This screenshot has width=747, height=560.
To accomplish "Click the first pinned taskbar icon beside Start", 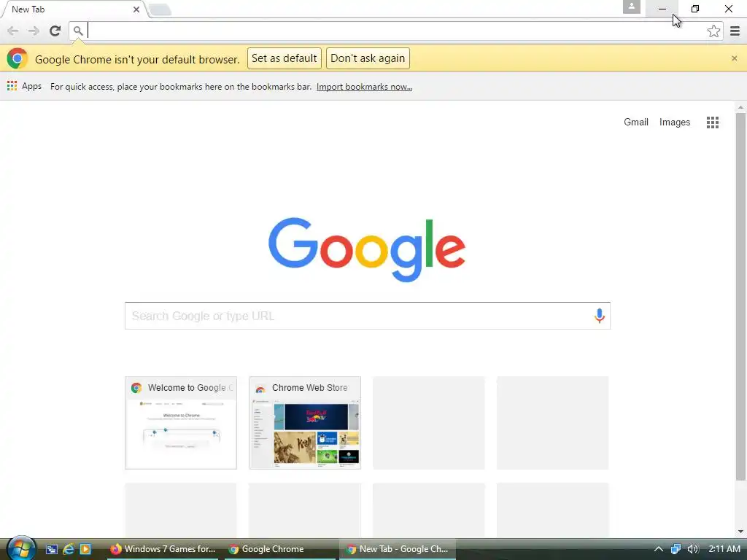I will tap(52, 549).
